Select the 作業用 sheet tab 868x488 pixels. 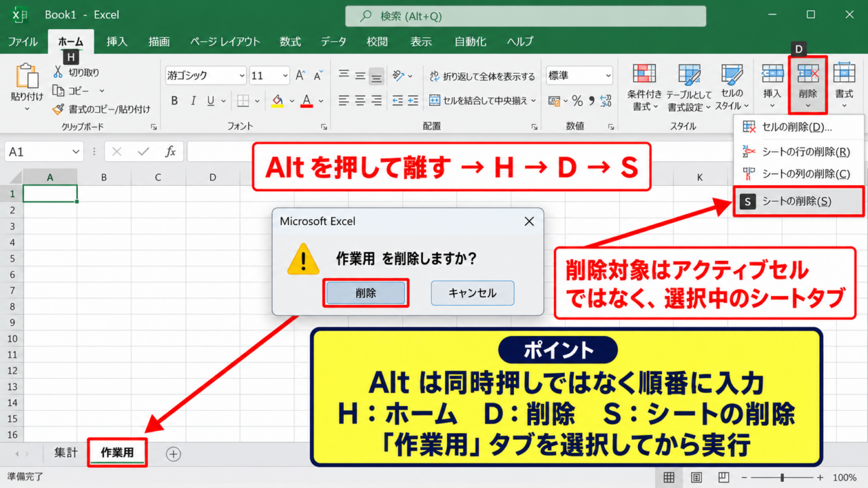pos(117,453)
